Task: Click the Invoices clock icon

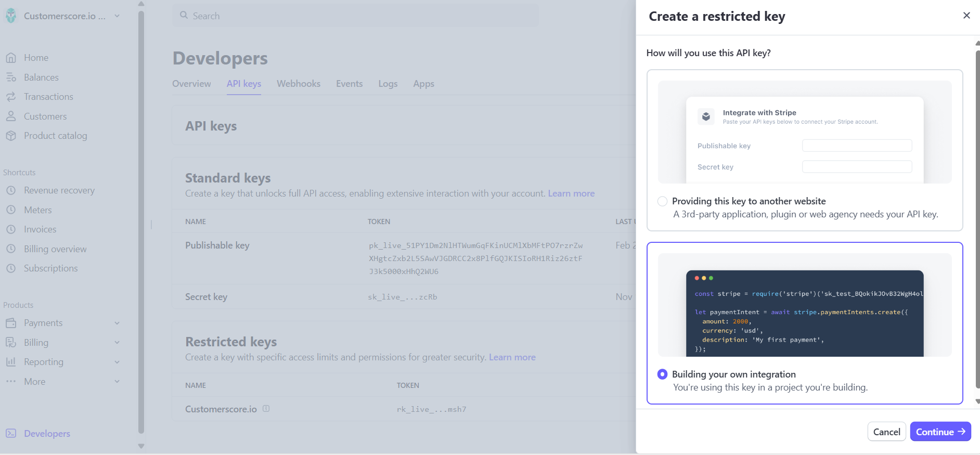Action: 11,229
